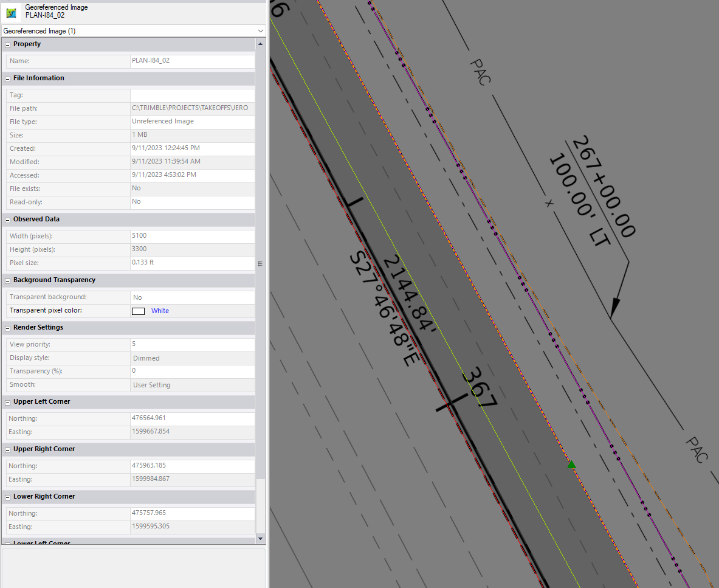
Task: Click the File exists value No
Action: point(193,189)
